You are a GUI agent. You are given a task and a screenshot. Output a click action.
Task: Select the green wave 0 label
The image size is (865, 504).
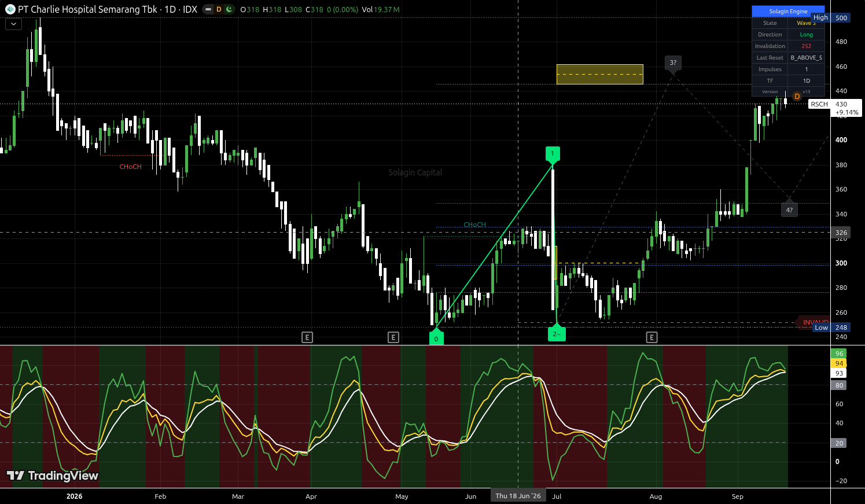(436, 338)
